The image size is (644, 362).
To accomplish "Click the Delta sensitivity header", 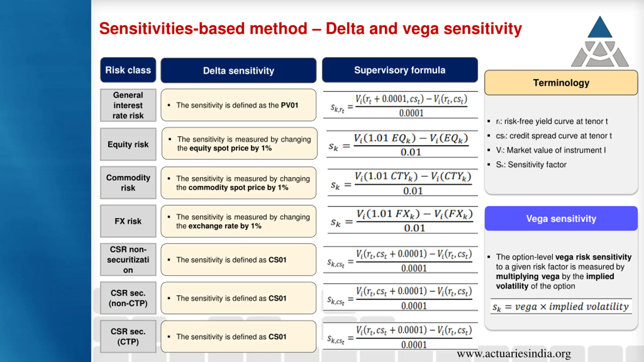I will [x=238, y=71].
